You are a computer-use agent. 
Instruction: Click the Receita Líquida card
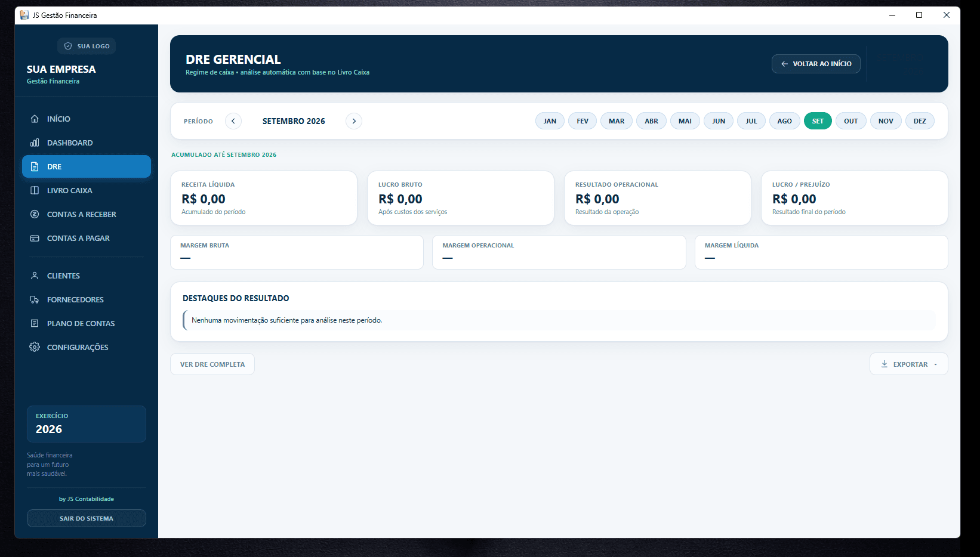click(x=264, y=198)
